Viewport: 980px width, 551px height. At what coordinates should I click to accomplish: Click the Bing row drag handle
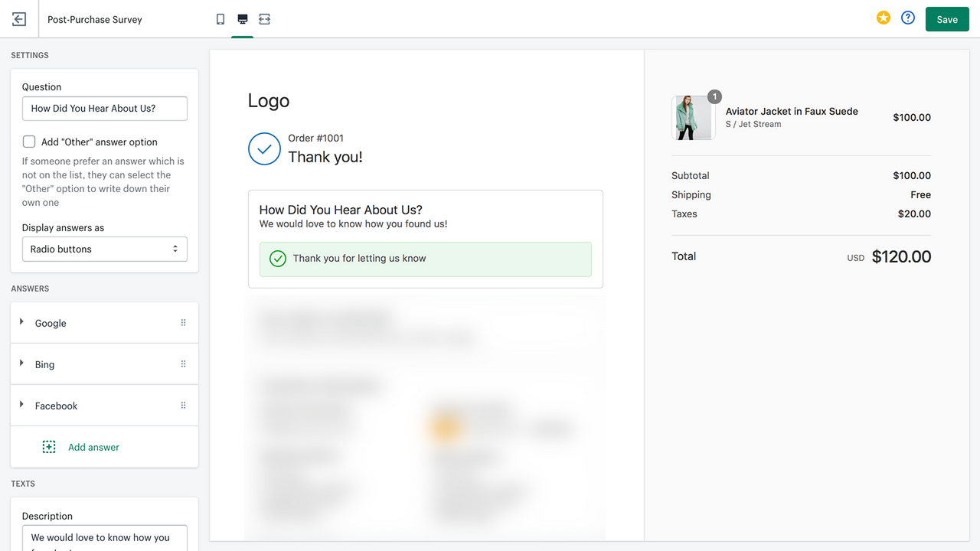pos(183,364)
